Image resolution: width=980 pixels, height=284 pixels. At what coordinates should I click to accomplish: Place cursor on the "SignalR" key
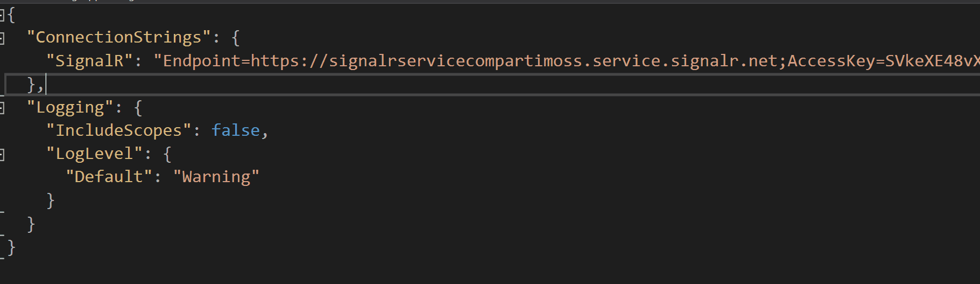tap(89, 61)
